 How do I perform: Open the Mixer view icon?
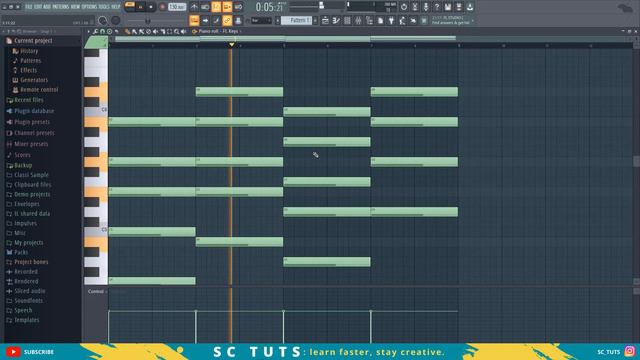pos(358,20)
